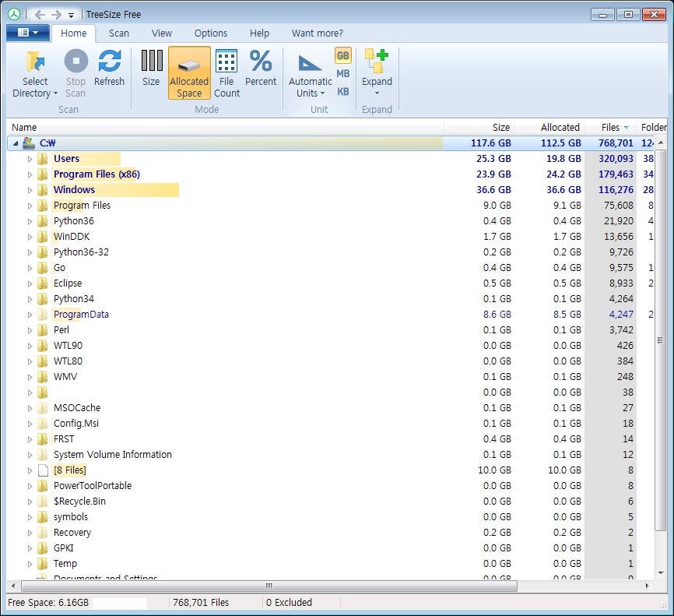The width and height of the screenshot is (674, 616).
Task: Click the $Recycle.Bin folder icon
Action: [x=43, y=502]
